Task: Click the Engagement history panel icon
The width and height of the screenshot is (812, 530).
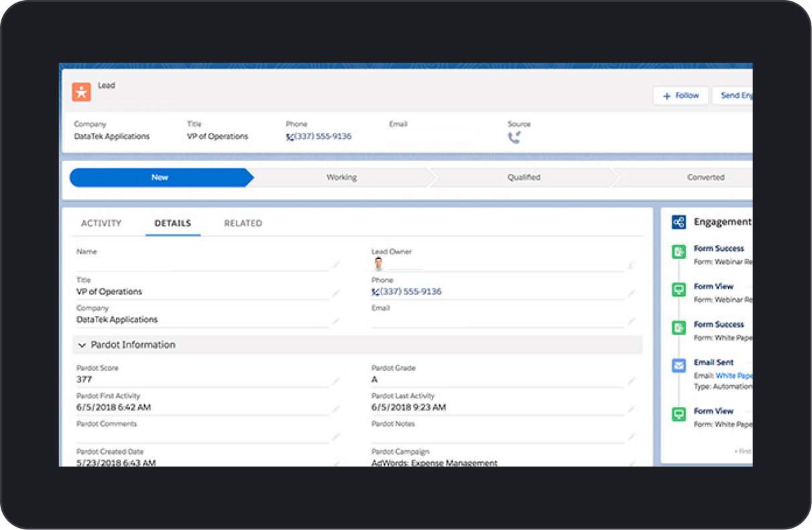Action: (680, 221)
